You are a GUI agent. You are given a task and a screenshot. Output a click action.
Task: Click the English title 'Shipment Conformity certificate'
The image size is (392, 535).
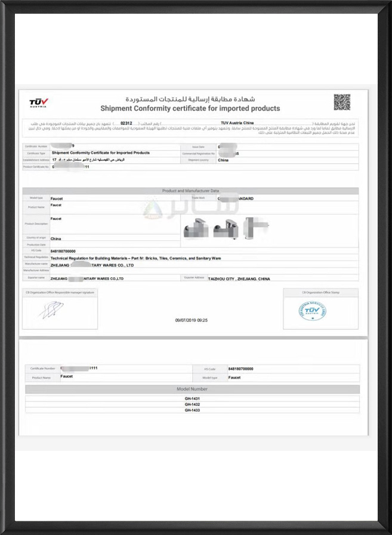190,109
